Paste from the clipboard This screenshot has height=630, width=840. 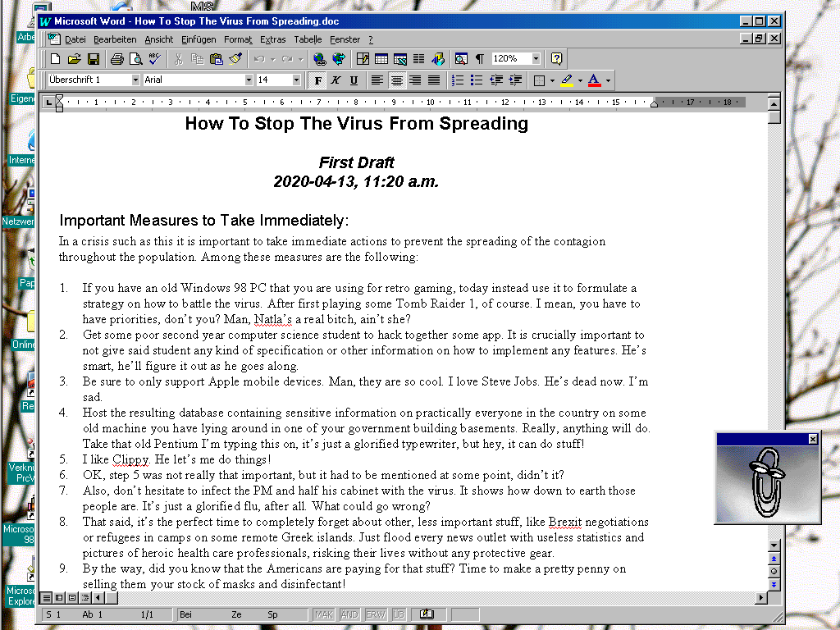pyautogui.click(x=217, y=59)
